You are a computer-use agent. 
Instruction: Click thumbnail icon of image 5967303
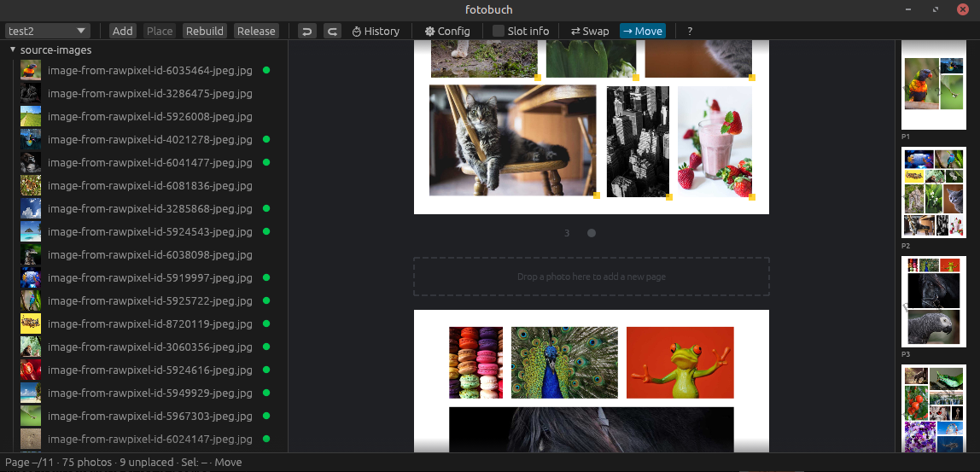pos(31,416)
